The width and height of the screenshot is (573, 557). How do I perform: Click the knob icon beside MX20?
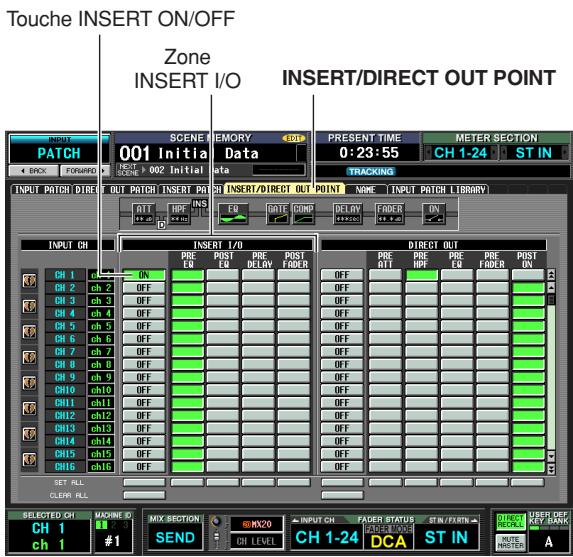216,522
